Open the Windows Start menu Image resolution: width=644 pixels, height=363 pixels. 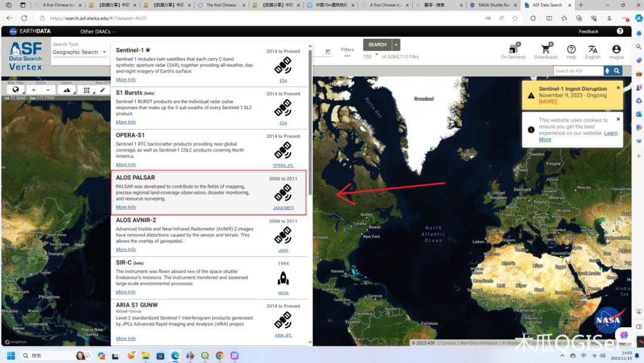[11, 356]
